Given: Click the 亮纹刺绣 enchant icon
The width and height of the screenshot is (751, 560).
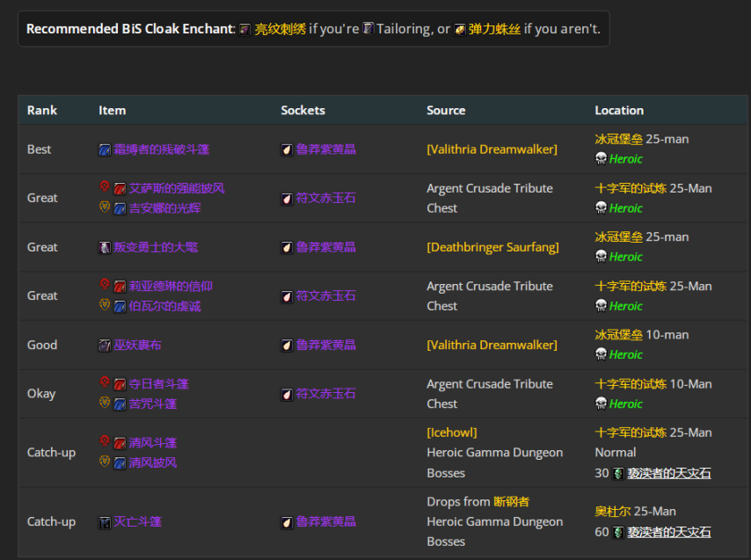Looking at the screenshot, I should [x=245, y=29].
